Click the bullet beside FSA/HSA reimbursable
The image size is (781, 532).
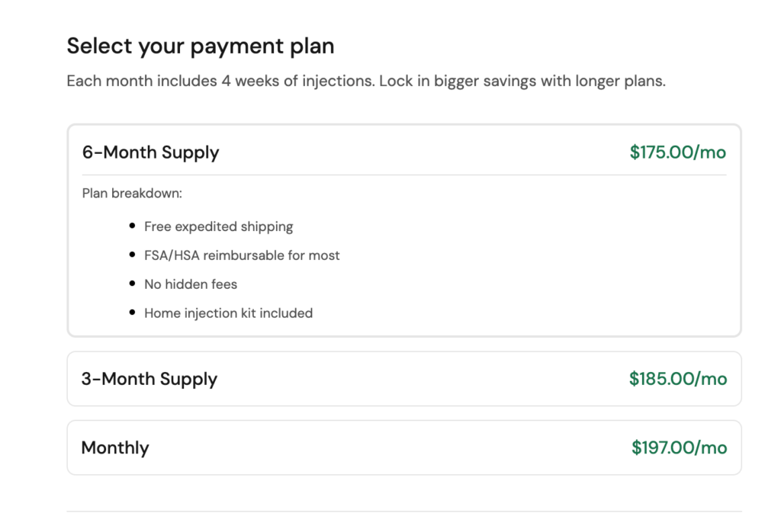click(133, 255)
